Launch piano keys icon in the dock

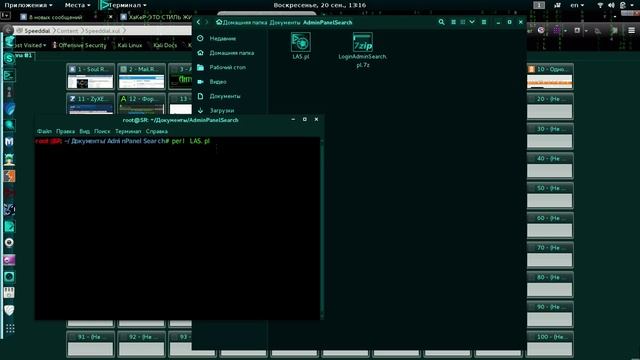(9, 293)
